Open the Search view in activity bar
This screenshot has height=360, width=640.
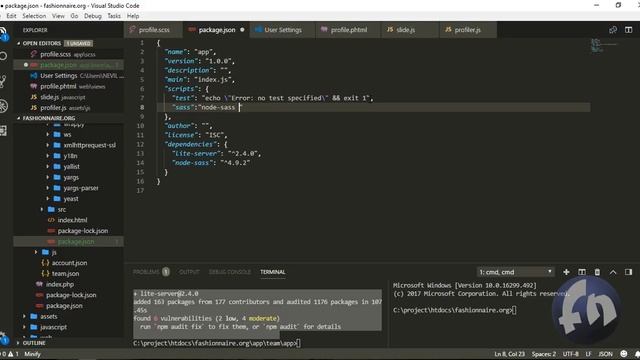[3, 56]
